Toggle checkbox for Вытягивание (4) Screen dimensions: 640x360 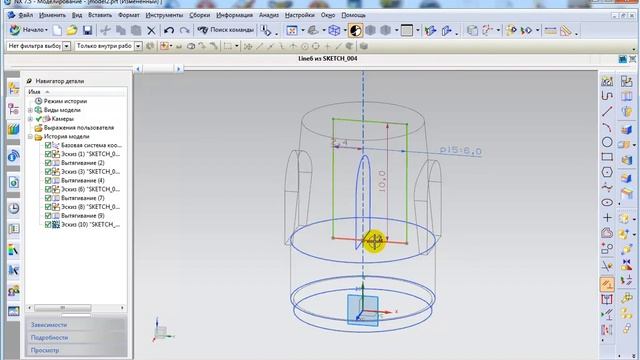[x=48, y=180]
